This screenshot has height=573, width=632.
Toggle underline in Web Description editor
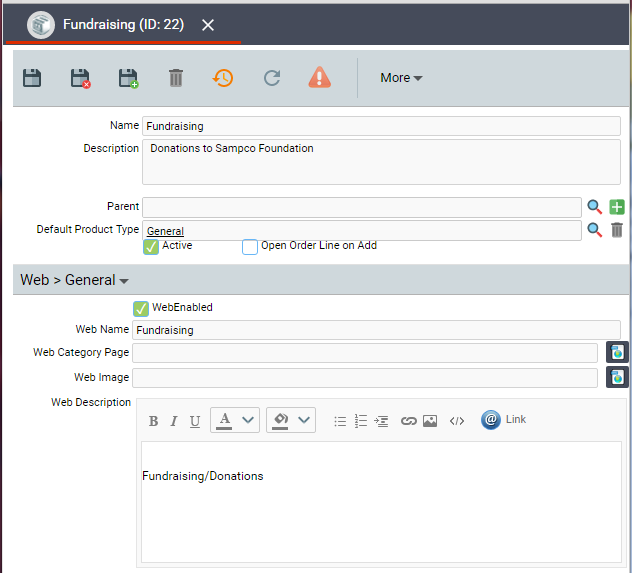(x=195, y=421)
